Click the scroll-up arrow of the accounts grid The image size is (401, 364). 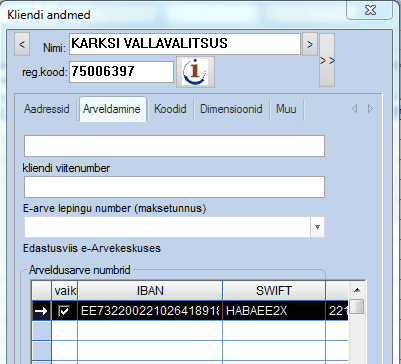(x=357, y=290)
